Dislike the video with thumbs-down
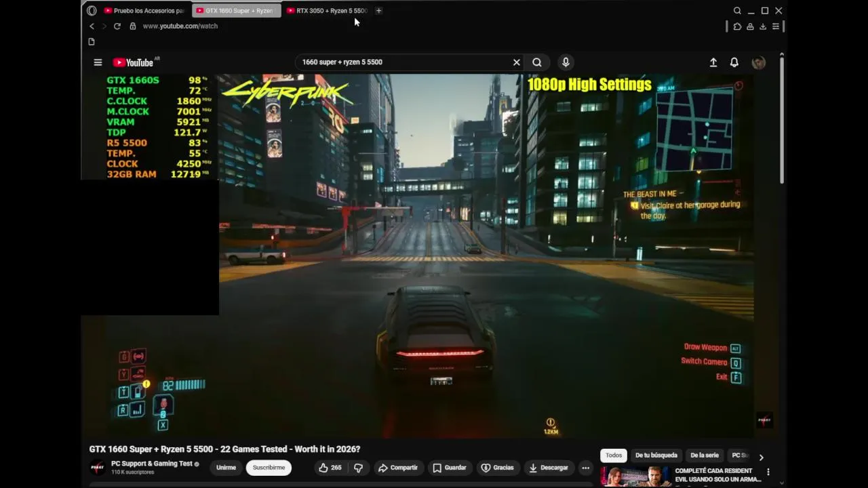This screenshot has height=488, width=868. point(358,468)
